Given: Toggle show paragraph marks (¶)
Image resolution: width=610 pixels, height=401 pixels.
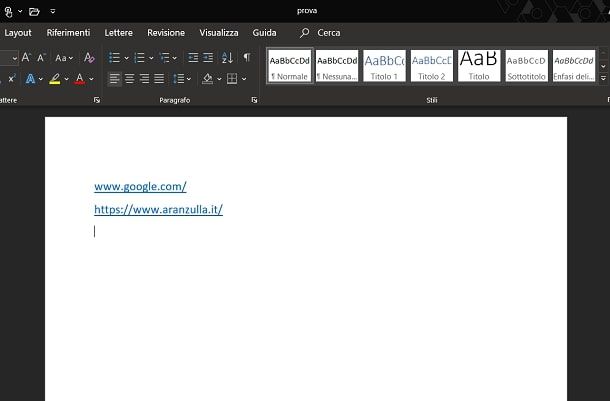Looking at the screenshot, I should coord(247,58).
